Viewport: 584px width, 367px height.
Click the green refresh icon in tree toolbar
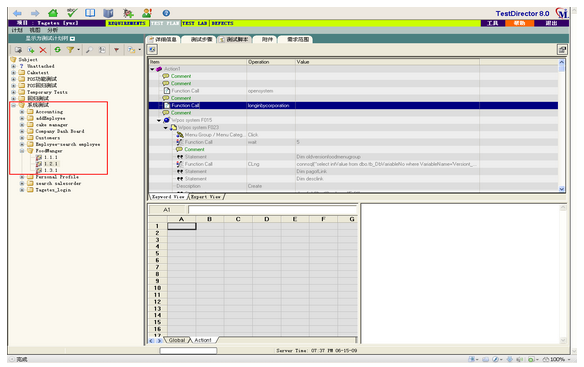(x=57, y=50)
